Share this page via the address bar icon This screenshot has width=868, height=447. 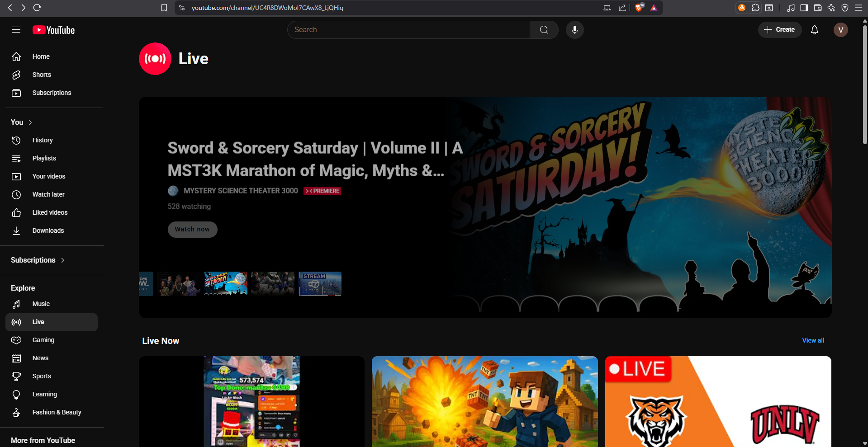[x=622, y=8]
